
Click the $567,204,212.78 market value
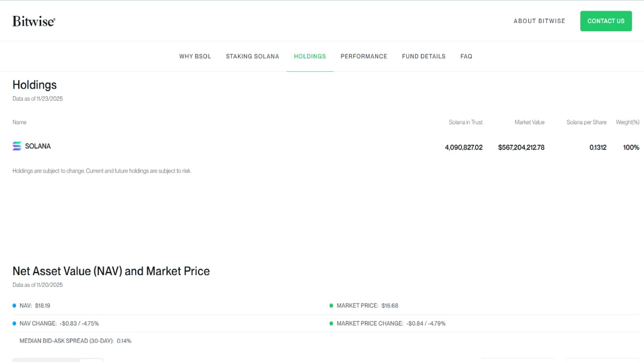point(521,147)
